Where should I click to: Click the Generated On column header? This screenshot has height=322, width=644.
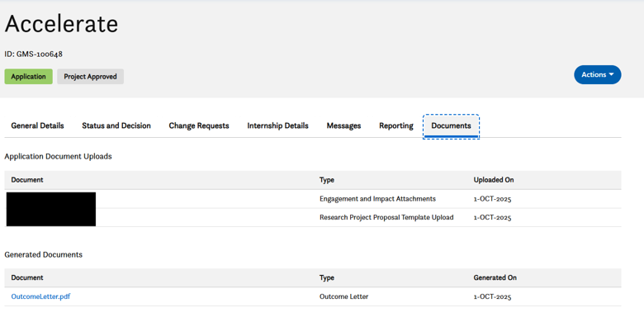tap(495, 277)
